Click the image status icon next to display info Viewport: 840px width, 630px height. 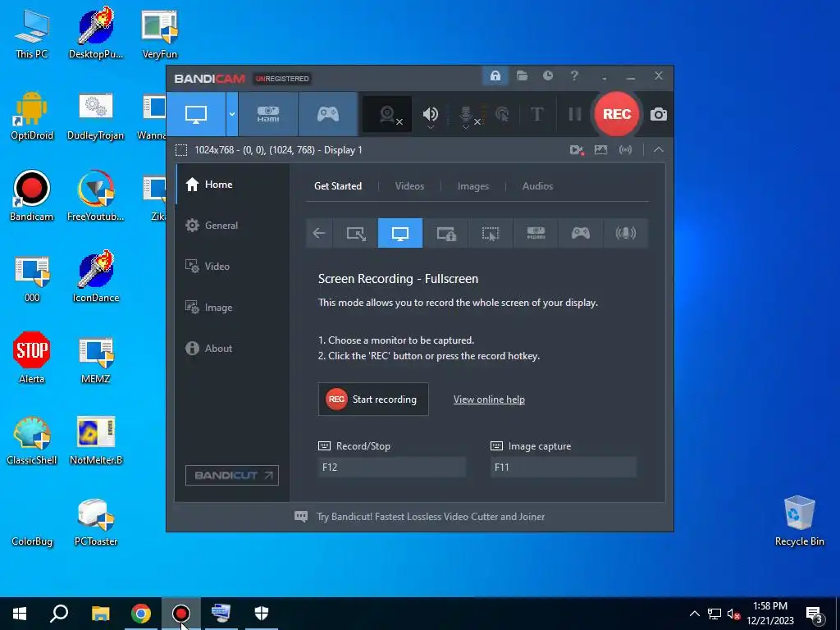click(600, 150)
